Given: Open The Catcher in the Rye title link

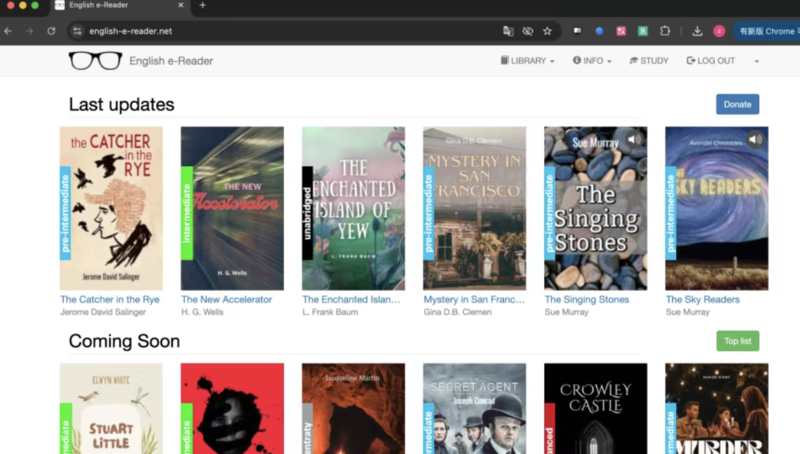Looking at the screenshot, I should pos(110,299).
